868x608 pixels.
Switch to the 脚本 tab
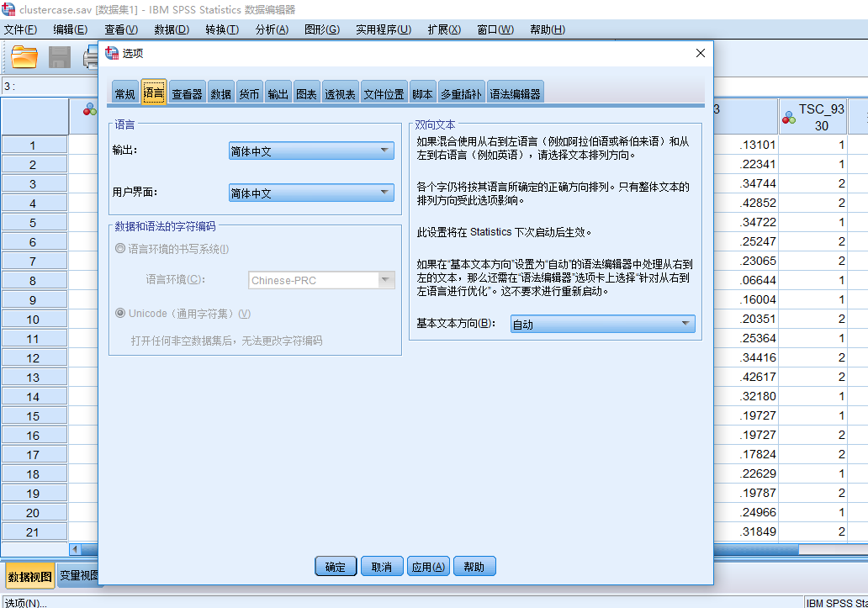[x=422, y=93]
